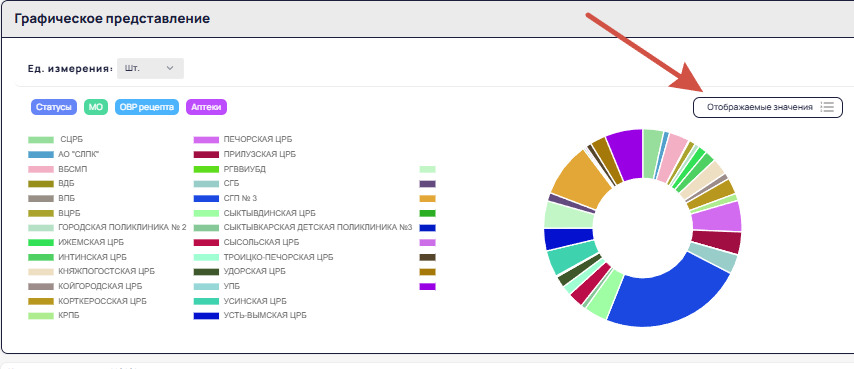
Task: Click the ВБСМП legend color swatch
Action: pos(41,169)
